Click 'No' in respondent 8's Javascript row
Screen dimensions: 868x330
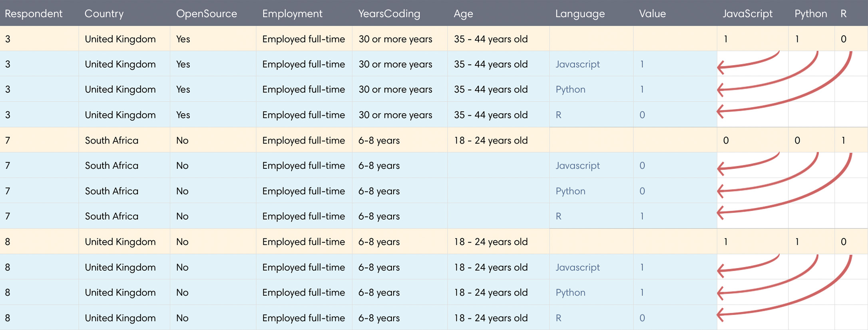(x=182, y=267)
